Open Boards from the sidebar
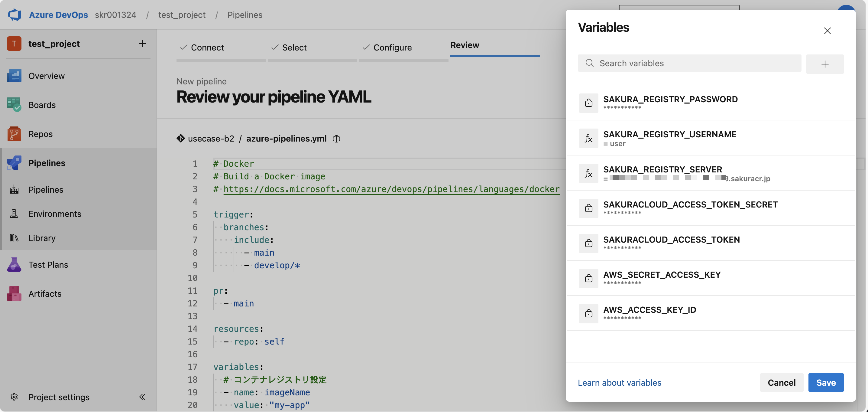Screen dimensions: 868x412 tap(42, 105)
